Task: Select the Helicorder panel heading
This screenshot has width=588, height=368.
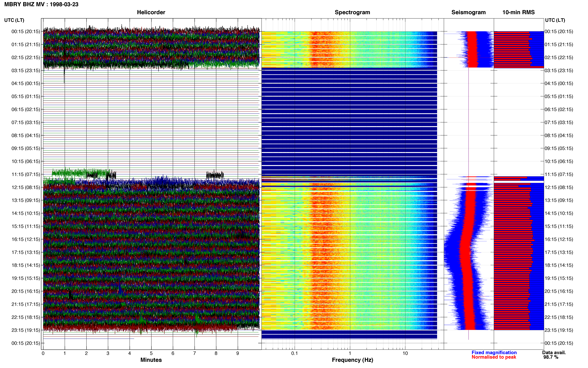Action: point(151,12)
